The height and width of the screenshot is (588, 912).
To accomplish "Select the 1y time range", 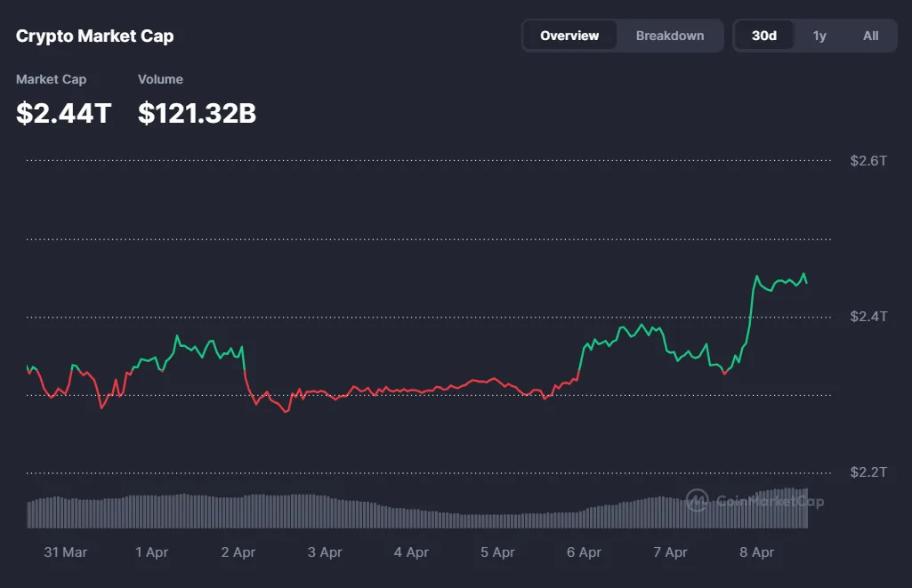I will [x=819, y=36].
